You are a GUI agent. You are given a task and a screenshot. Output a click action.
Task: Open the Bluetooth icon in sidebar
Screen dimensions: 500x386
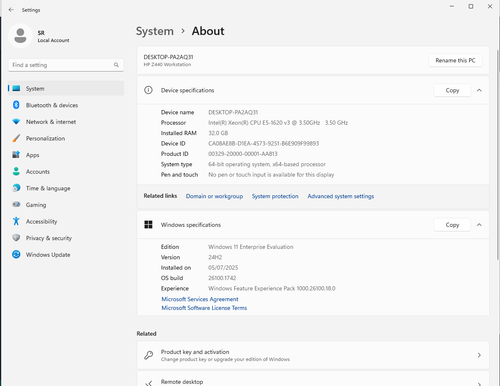coord(16,105)
